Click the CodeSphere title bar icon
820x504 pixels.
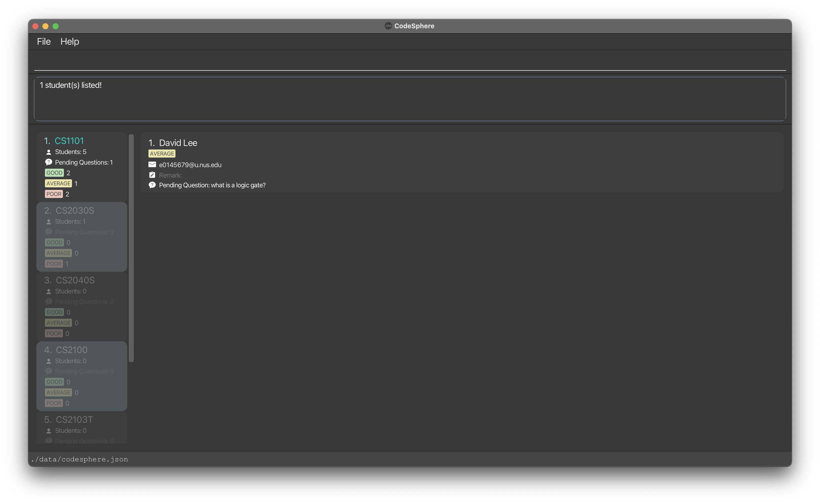point(388,26)
